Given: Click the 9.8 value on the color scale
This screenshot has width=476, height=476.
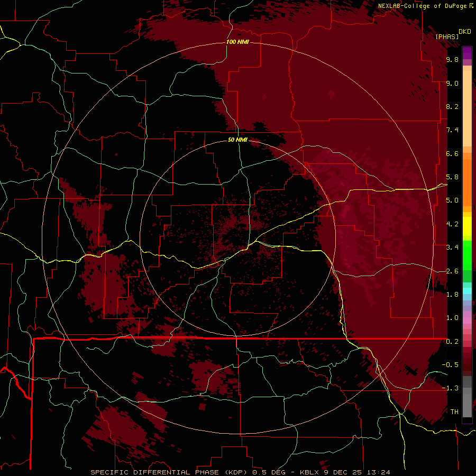Looking at the screenshot, I should pos(452,59).
